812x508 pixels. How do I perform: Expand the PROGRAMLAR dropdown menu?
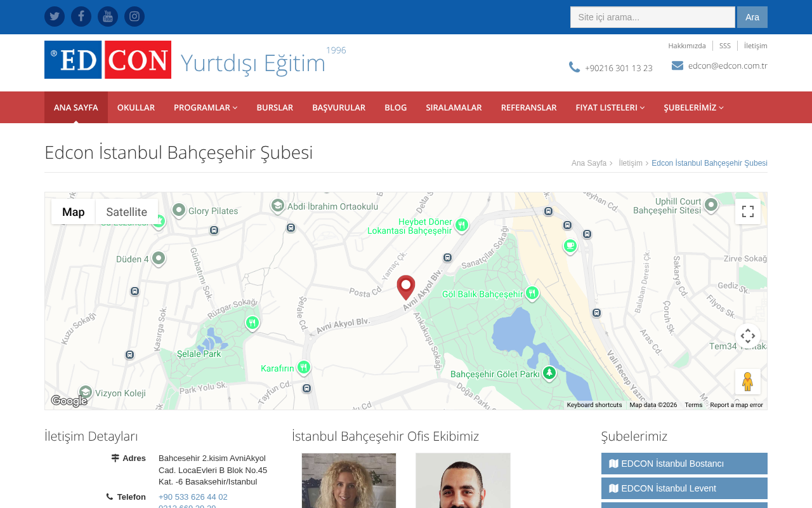click(x=206, y=107)
